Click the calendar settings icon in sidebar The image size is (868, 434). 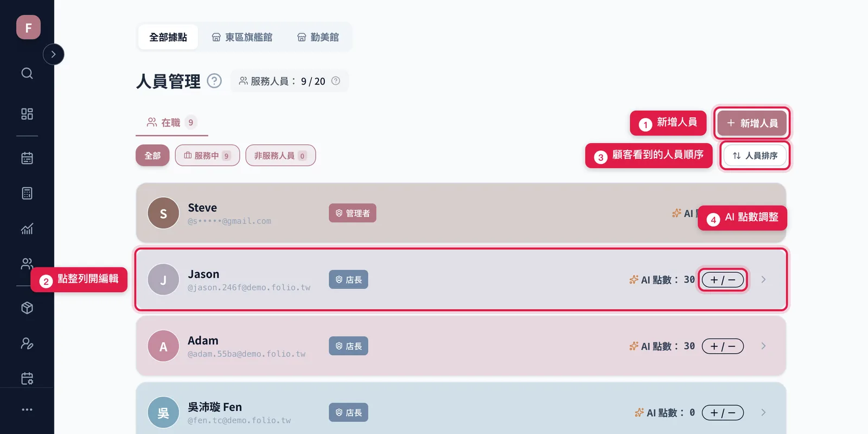pyautogui.click(x=27, y=379)
